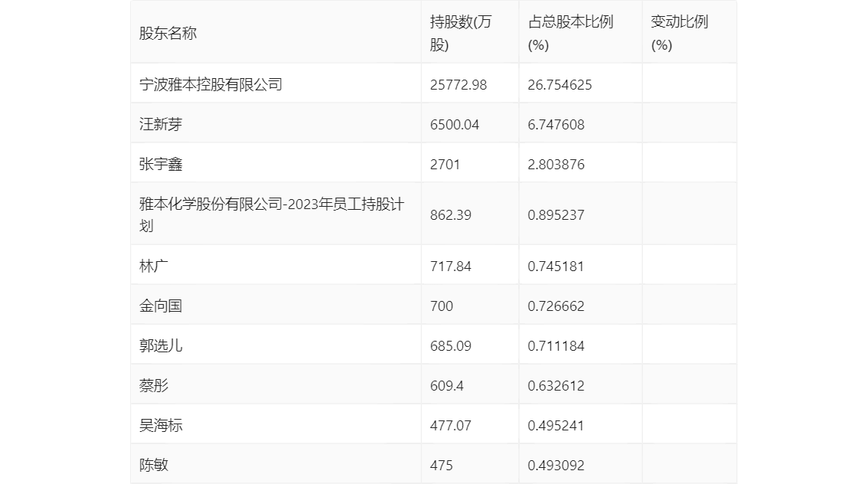Select shareholder 吴海标
868x484 pixels.
tap(161, 426)
